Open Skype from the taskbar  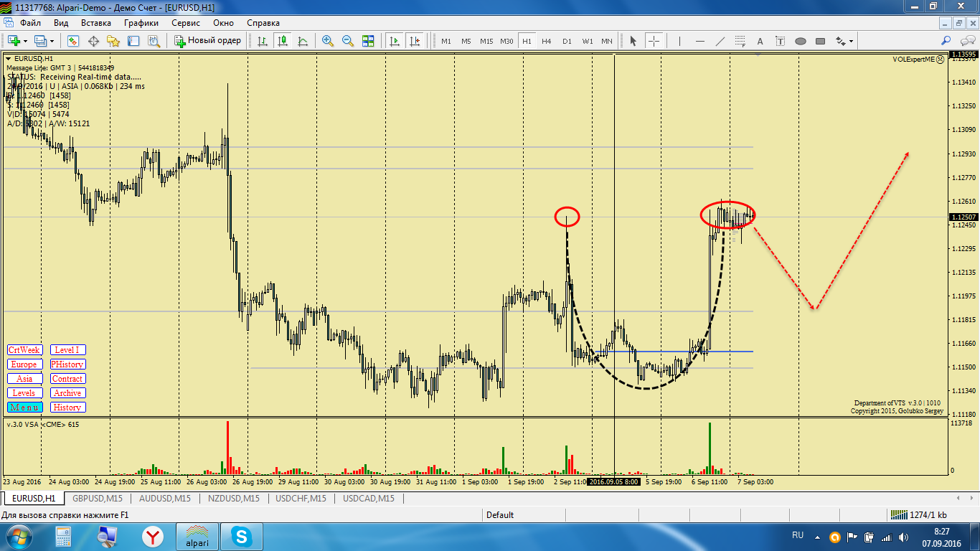coord(241,536)
